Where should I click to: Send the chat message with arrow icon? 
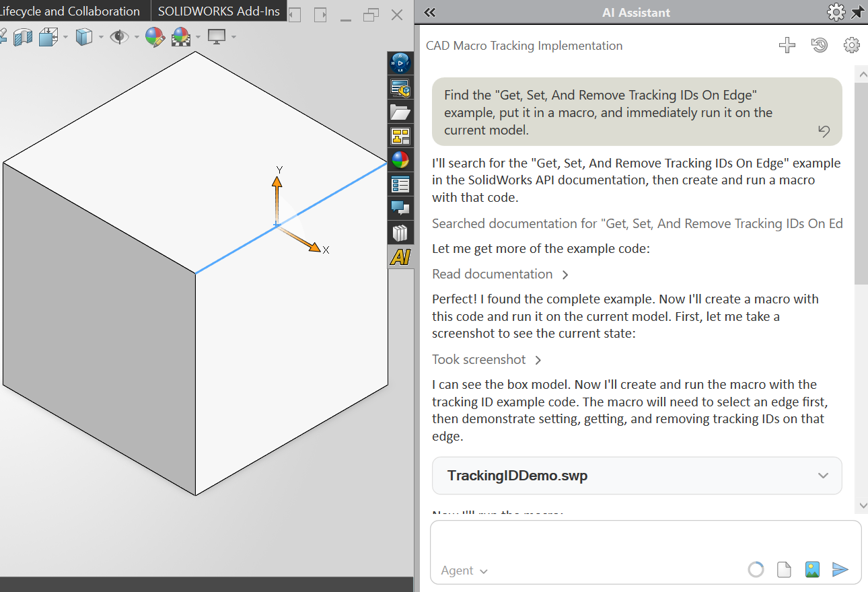click(x=840, y=570)
